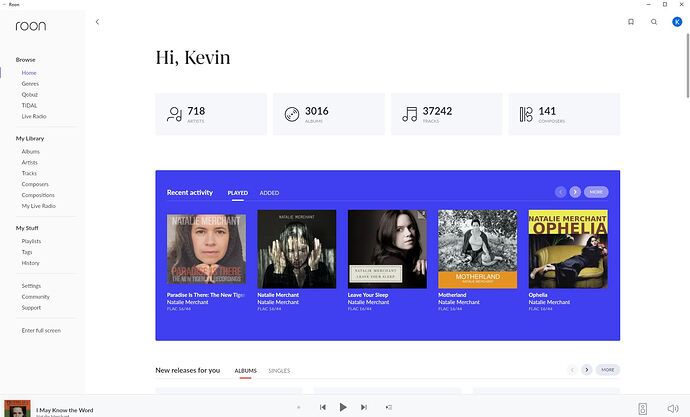Open Albums in My Library
This screenshot has height=417, width=690.
coord(30,151)
